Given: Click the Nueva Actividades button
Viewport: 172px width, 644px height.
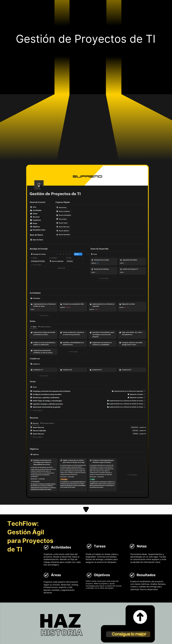Looking at the screenshot, I should (64, 215).
